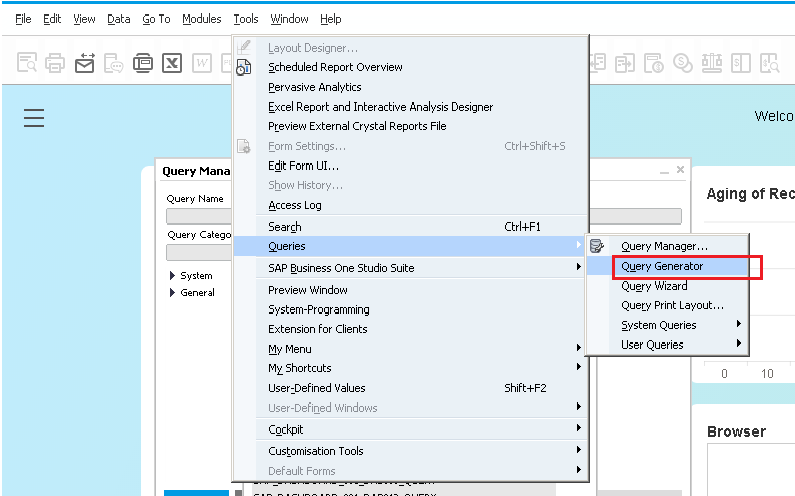Select Query Generator from the submenu

[x=662, y=266]
